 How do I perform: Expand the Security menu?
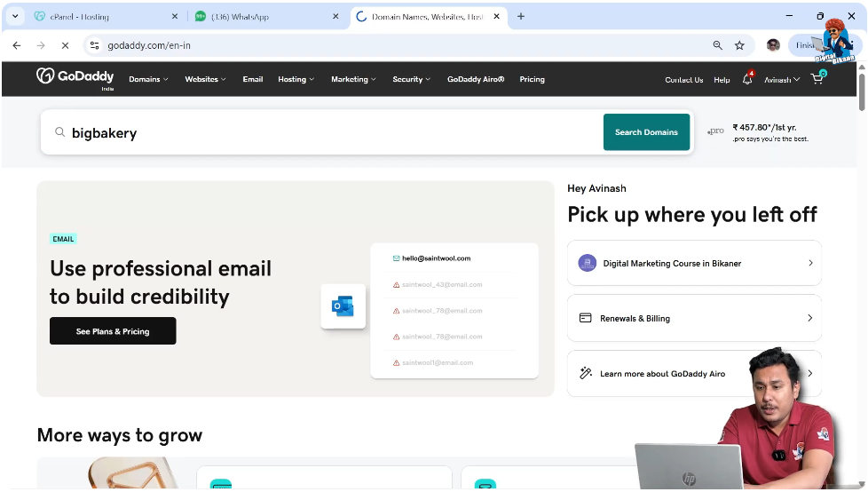[411, 79]
